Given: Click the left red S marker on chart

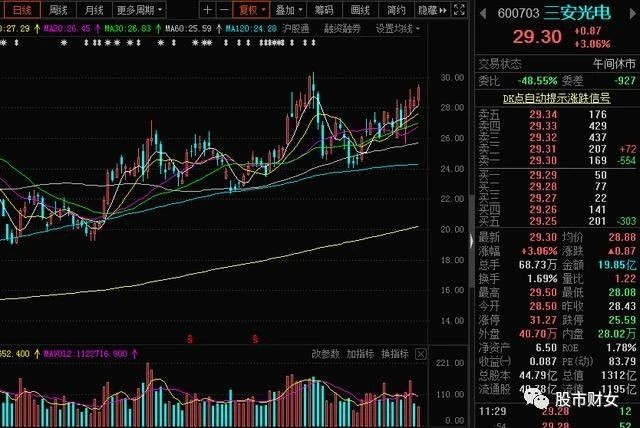Looking at the screenshot, I should click(x=190, y=339).
